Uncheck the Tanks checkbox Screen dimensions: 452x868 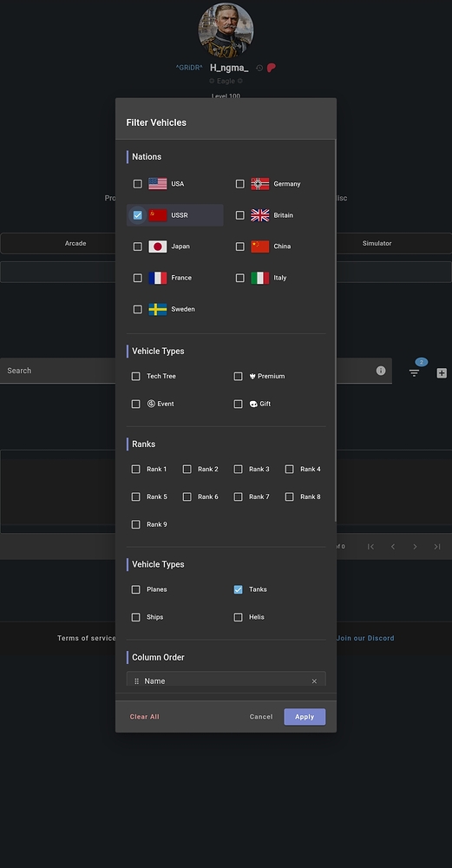click(x=238, y=589)
